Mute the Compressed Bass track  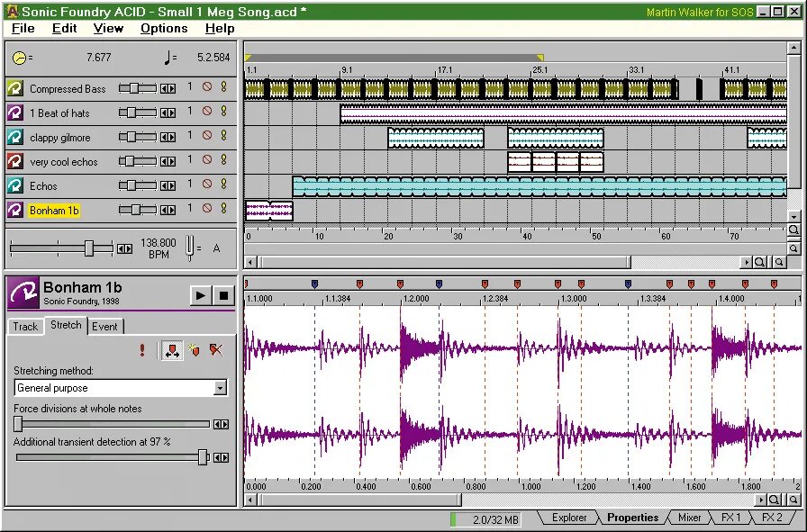coord(207,87)
